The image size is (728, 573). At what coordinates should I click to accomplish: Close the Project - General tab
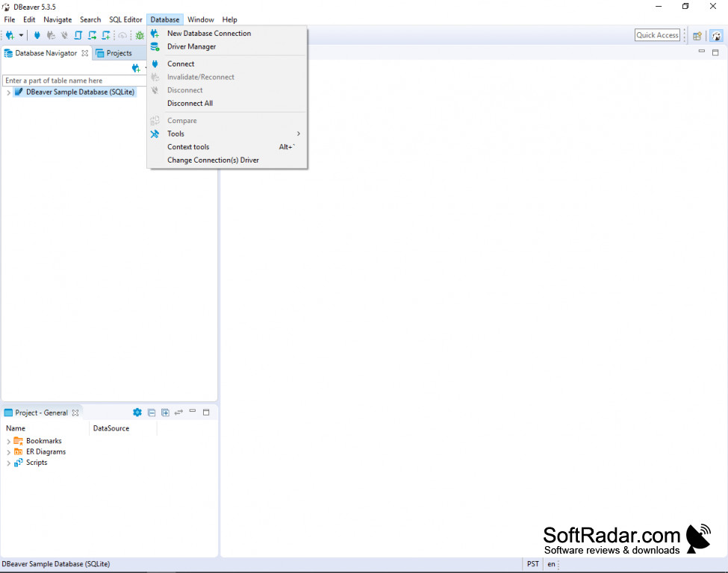pos(75,413)
